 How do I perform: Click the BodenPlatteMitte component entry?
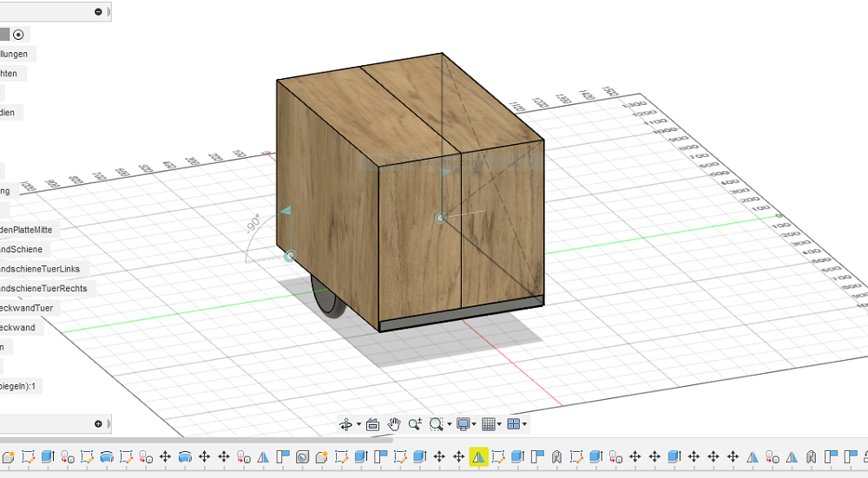(27, 230)
